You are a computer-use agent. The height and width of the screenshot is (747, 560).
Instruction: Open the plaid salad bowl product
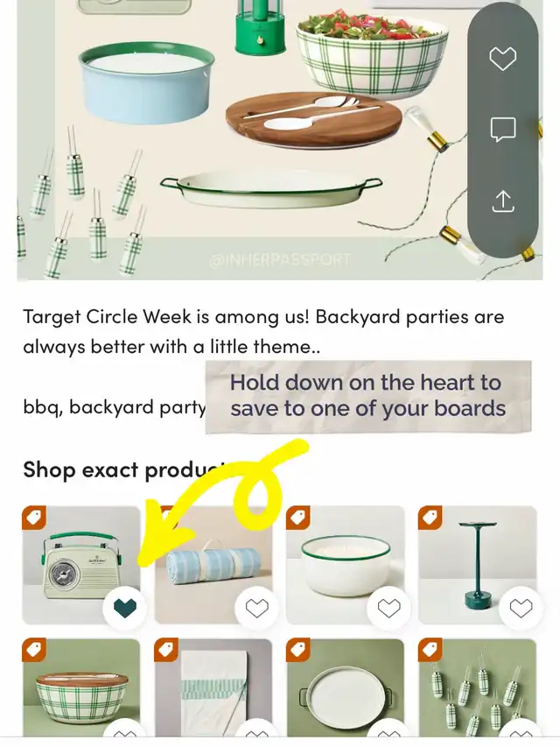pyautogui.click(x=81, y=688)
